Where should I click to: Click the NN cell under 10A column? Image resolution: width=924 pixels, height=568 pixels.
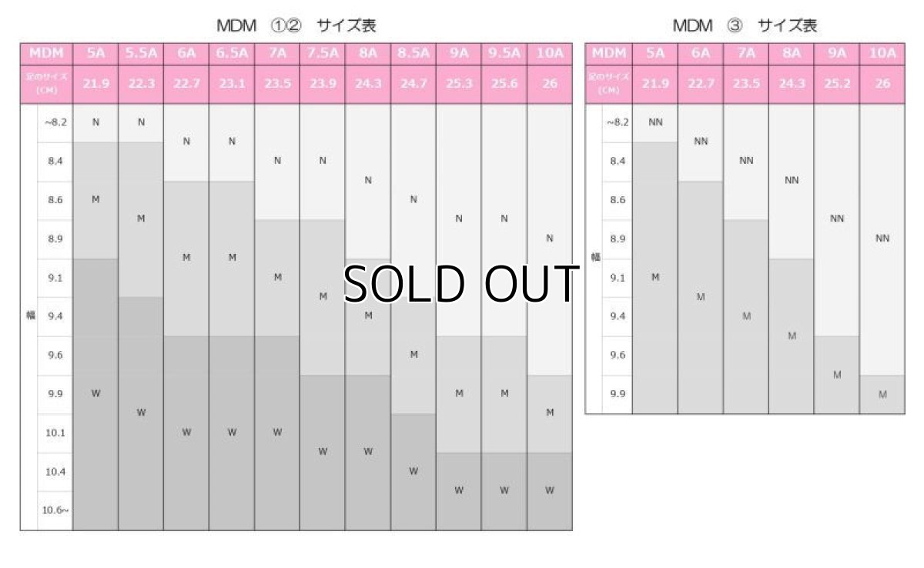(x=882, y=239)
